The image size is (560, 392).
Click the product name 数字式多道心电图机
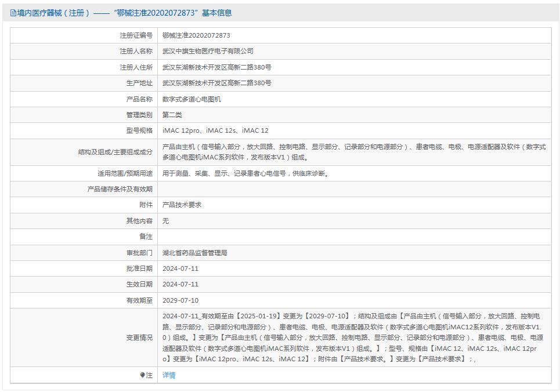193,99
